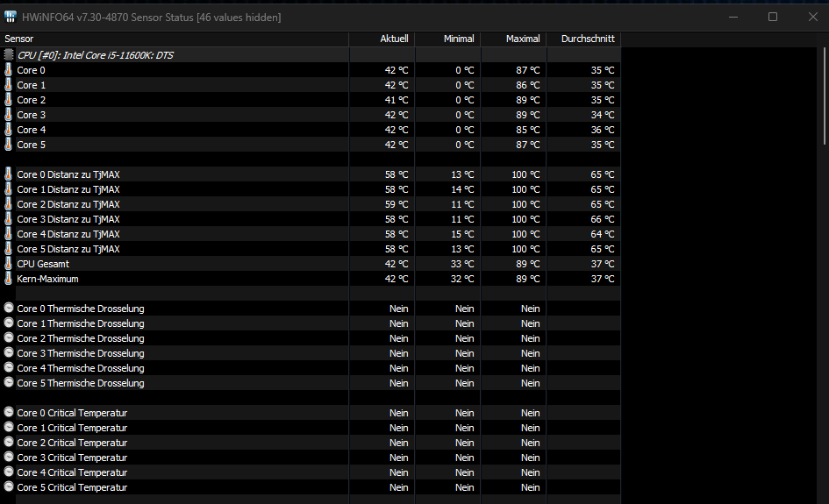Click thermometer icon beside CPU Gesamt
The width and height of the screenshot is (829, 504).
coord(9,263)
